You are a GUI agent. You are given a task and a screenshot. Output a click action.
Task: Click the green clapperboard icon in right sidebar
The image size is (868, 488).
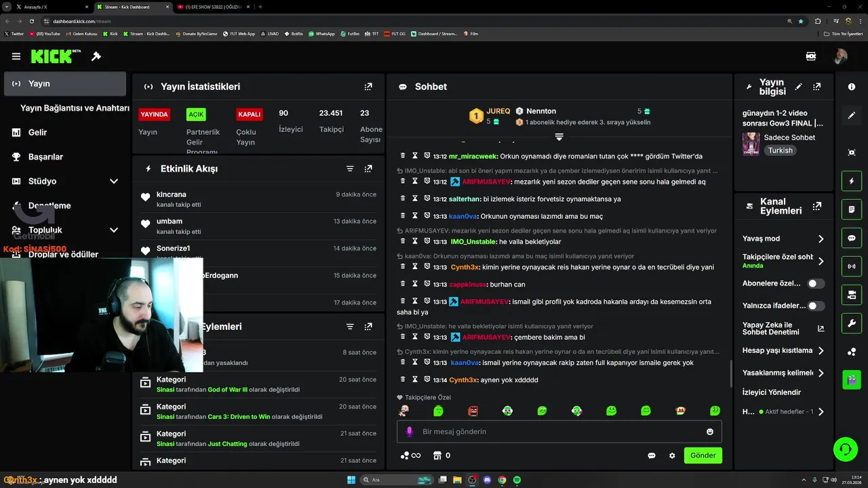(852, 380)
